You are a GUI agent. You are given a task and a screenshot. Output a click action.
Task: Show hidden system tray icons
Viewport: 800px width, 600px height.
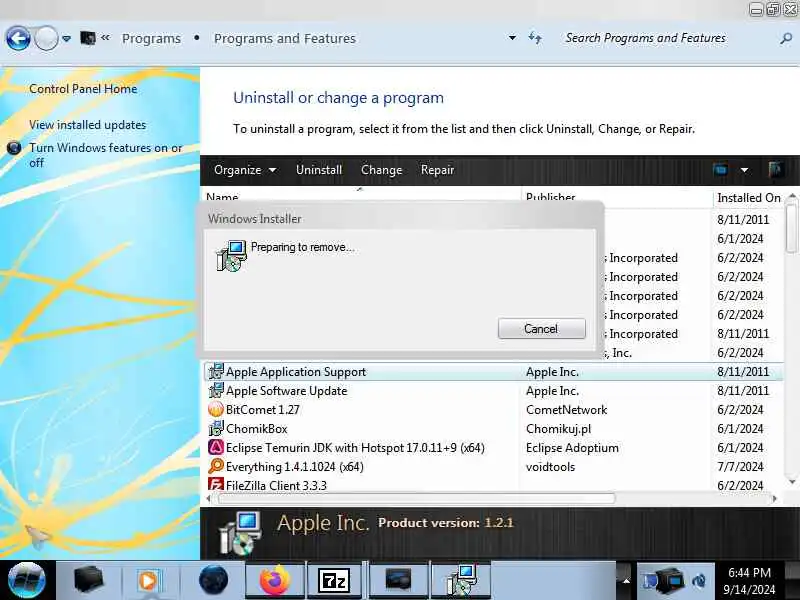point(626,581)
